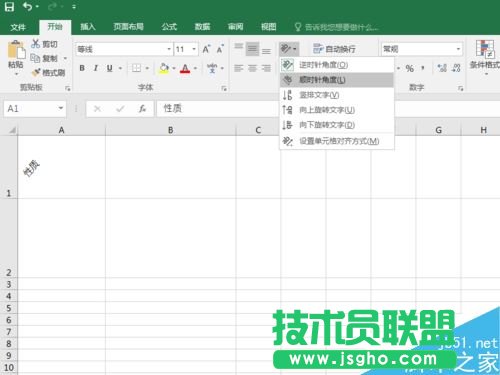
Task: Click the Copy (复制) button
Action: tap(45, 58)
